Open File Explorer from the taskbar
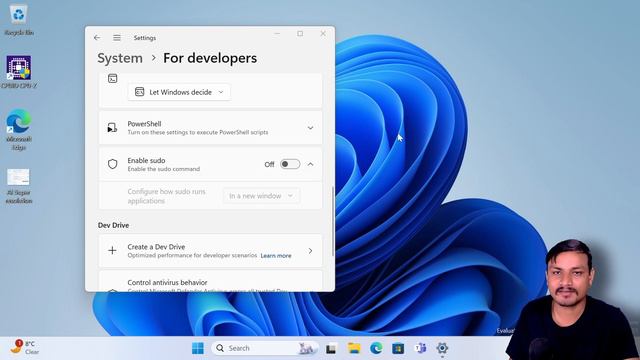The image size is (640, 360). 354,348
